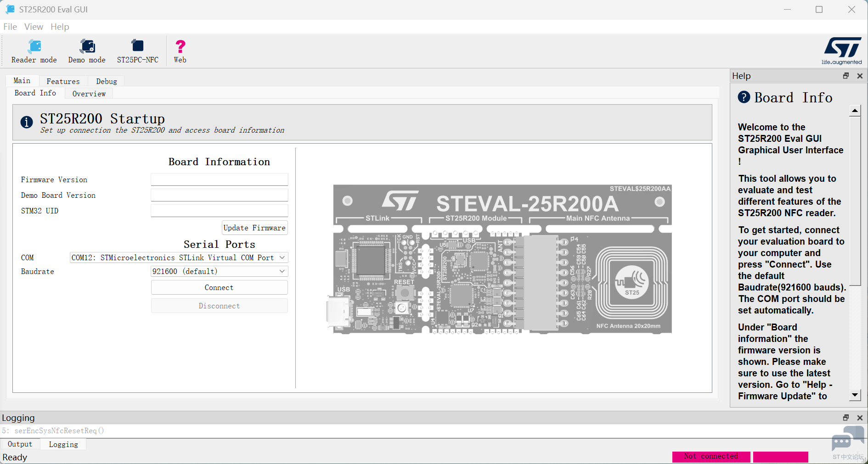Screen dimensions: 868x464
Task: Click the Help panel scrollbar thumb
Action: (x=855, y=201)
